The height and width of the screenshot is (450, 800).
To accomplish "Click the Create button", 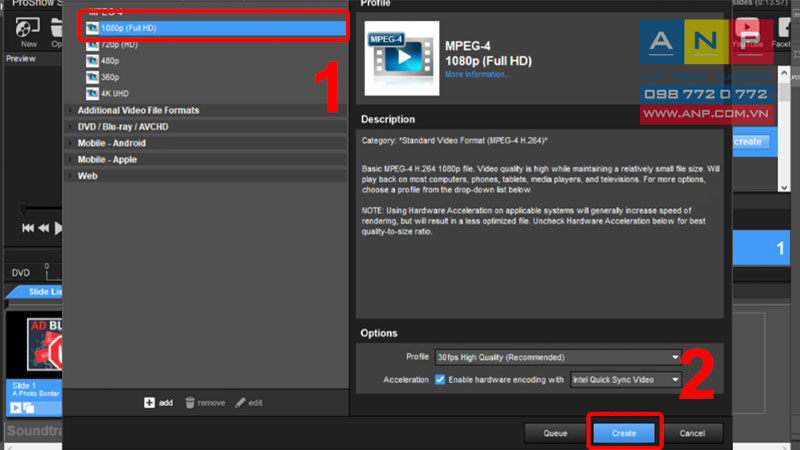I will coord(624,433).
